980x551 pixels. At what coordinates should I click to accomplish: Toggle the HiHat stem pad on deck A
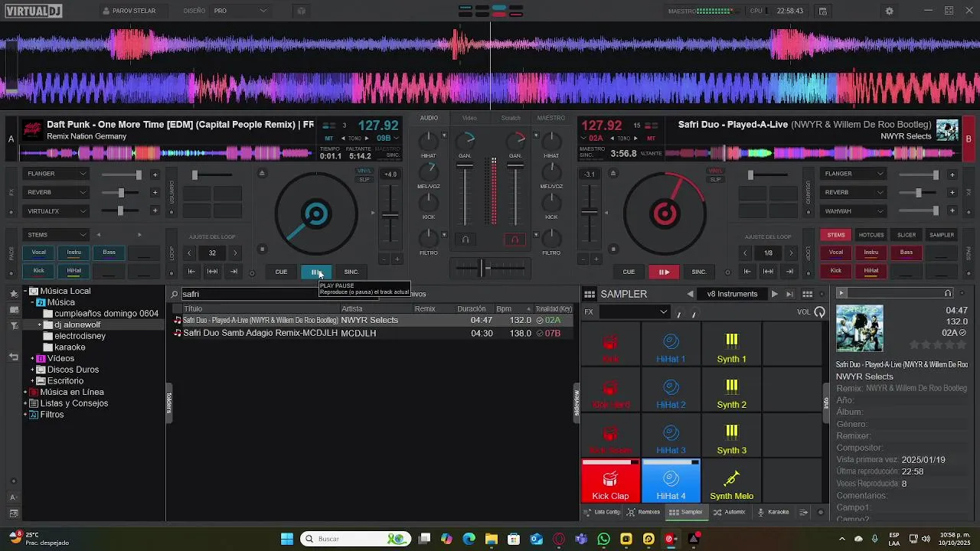pos(74,271)
